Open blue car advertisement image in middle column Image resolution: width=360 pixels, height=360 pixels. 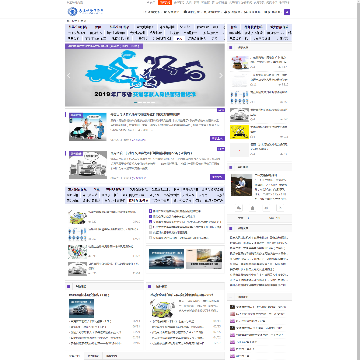pos(166,259)
